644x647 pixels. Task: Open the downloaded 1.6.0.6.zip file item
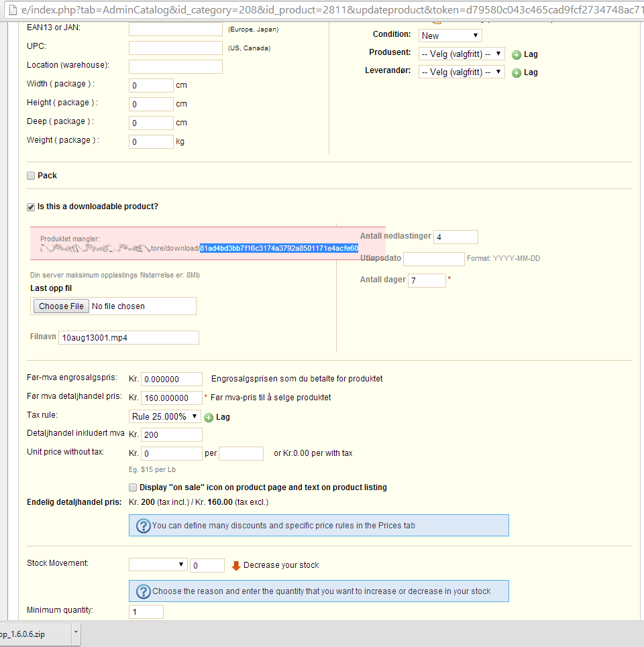(x=36, y=634)
